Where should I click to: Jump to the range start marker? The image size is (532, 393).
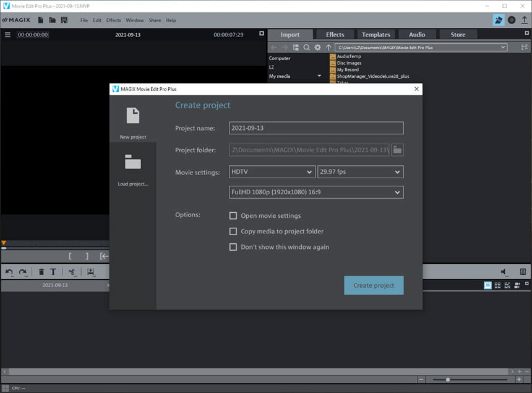pos(104,256)
